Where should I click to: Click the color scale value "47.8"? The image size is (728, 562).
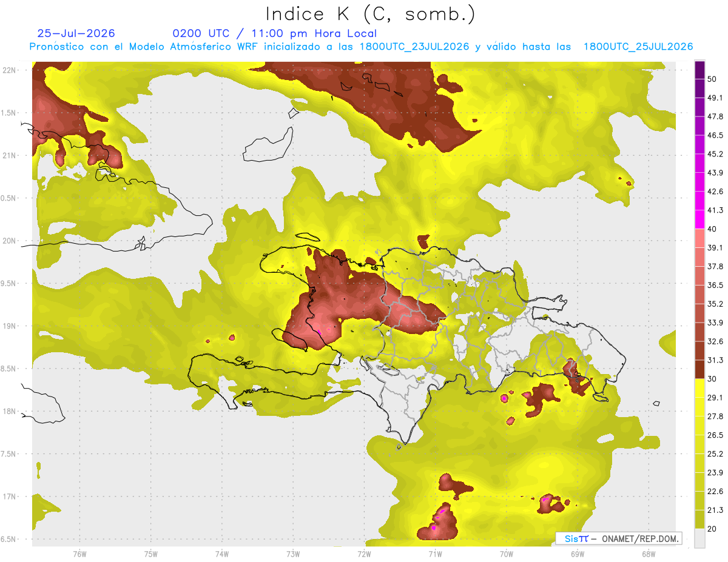coord(715,116)
